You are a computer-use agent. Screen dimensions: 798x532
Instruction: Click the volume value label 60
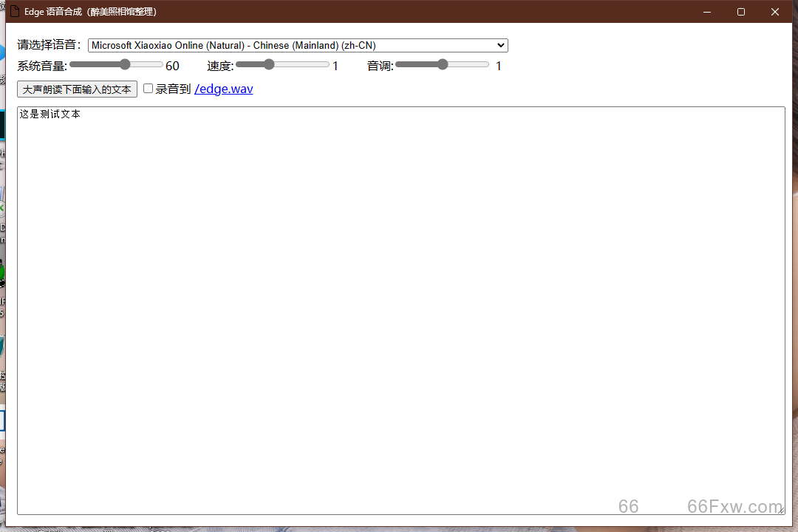(172, 65)
